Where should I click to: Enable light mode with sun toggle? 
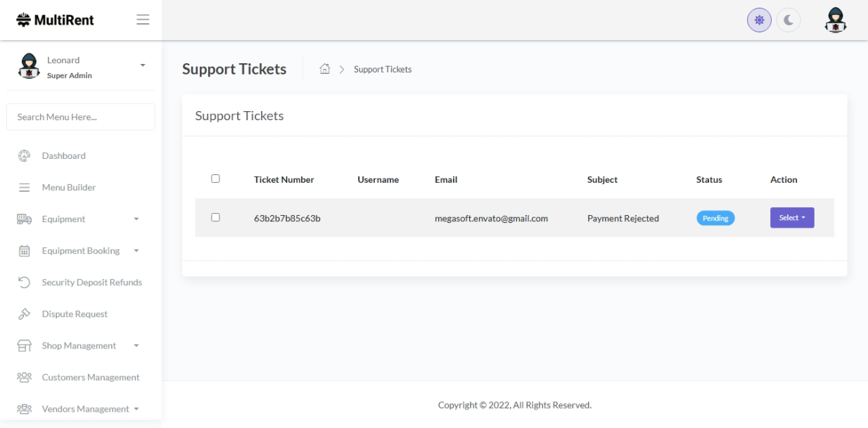click(x=759, y=20)
